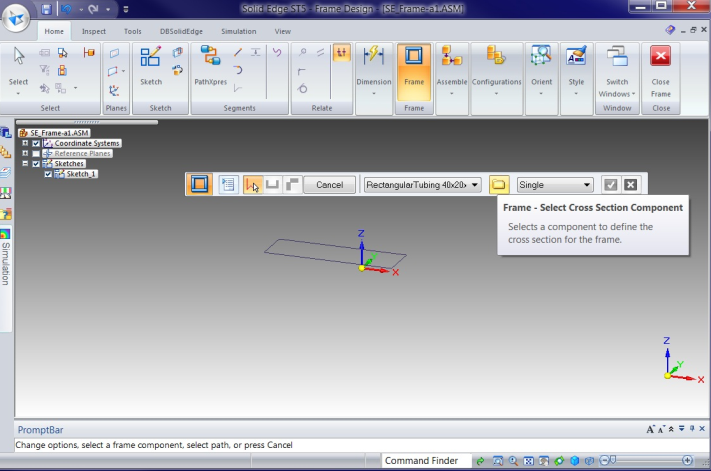Click the shaded cube view style icon
Screen dimensions: 711x471
[575, 461]
